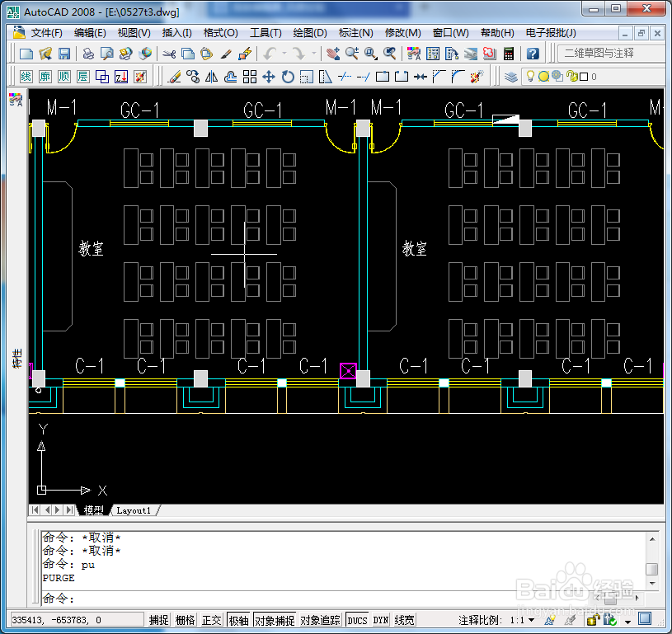Image resolution: width=672 pixels, height=634 pixels.
Task: Save the drawing with the floppy disk icon
Action: click(64, 54)
